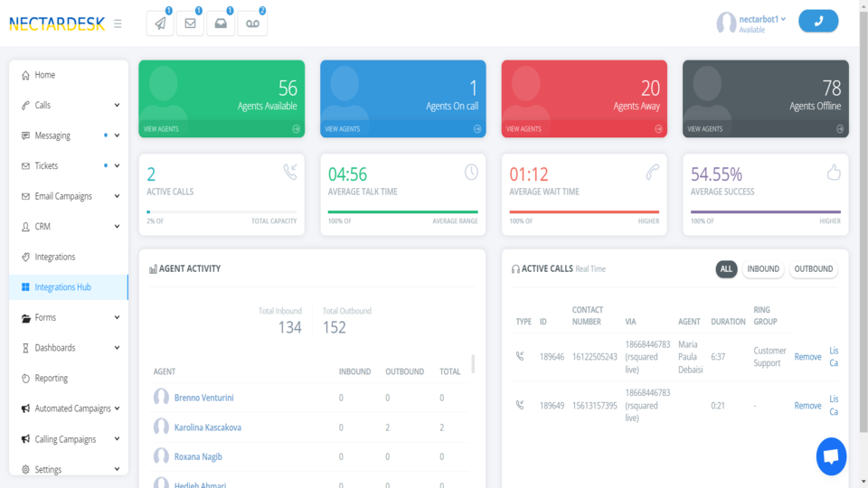Viewport: 868px width, 488px height.
Task: Expand the Messaging sidebar menu chevron
Action: point(117,136)
